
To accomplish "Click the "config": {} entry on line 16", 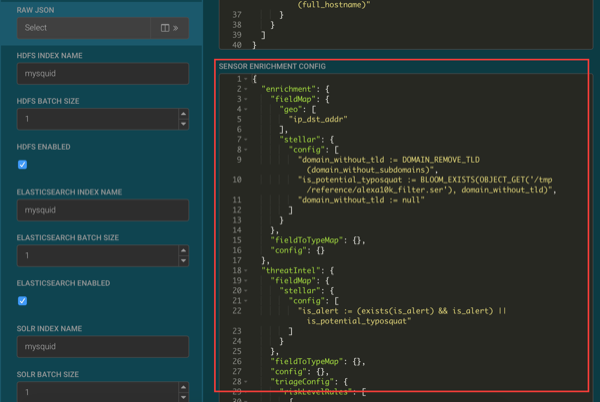I will coord(297,250).
